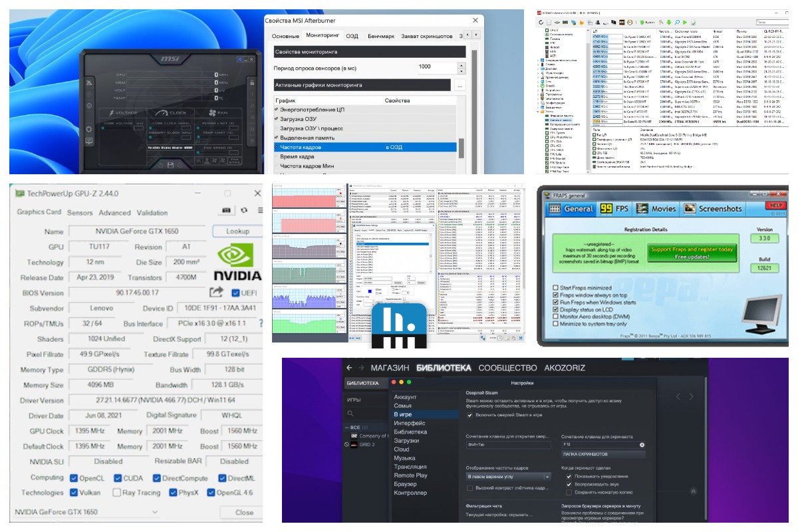Screen dimensions: 798x532
Task: Enable Сохранять несжатую копию in Steam
Action: (x=569, y=492)
